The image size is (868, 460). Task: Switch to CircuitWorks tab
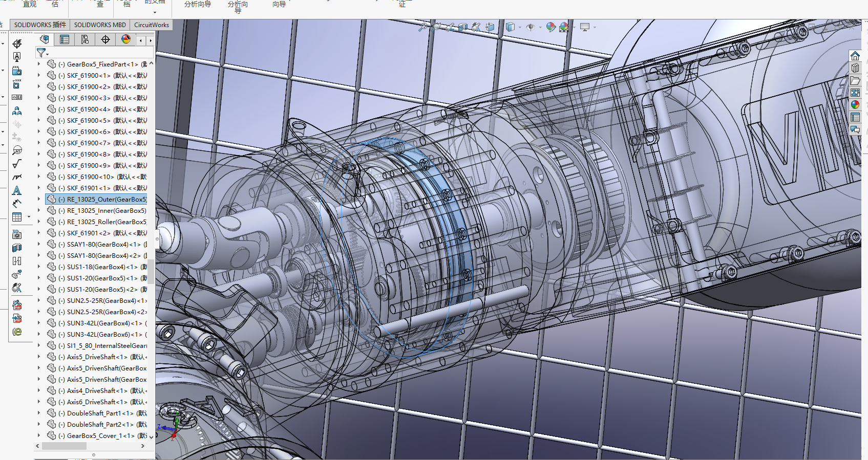[x=152, y=25]
